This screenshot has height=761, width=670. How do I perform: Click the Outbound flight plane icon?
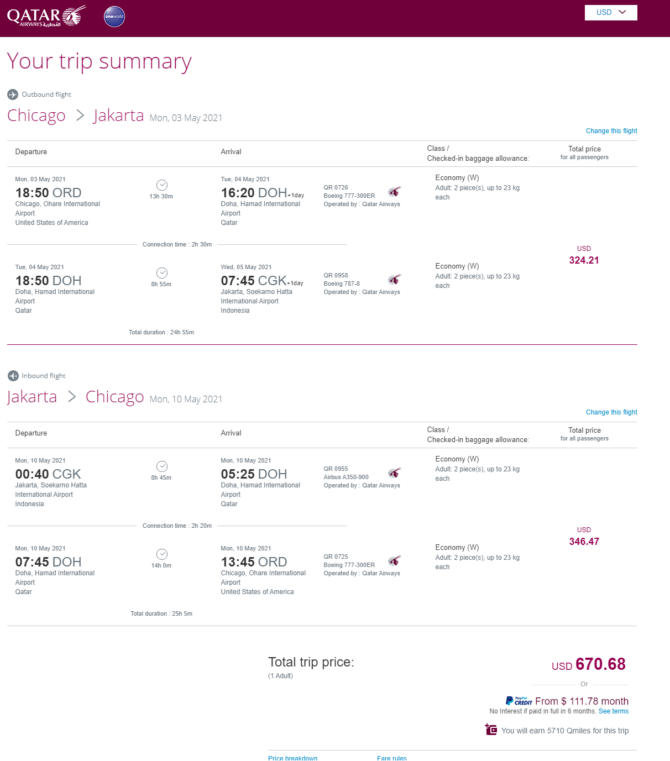click(x=13, y=95)
